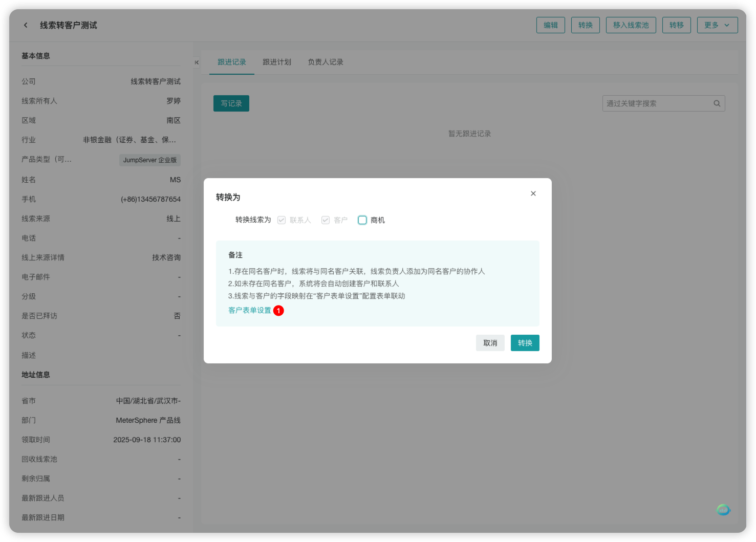Click the disabled 客户 checkbox
Screen dimensions: 756x542
(326, 220)
